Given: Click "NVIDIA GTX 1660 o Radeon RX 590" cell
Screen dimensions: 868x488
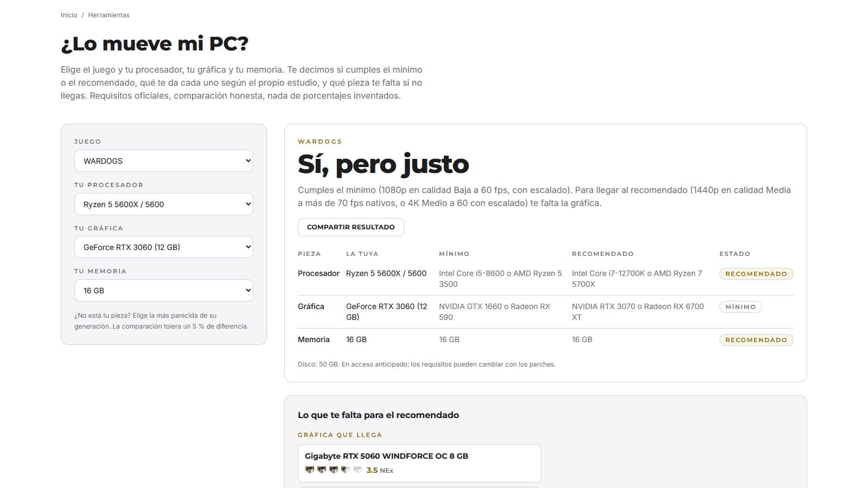Looking at the screenshot, I should [494, 312].
